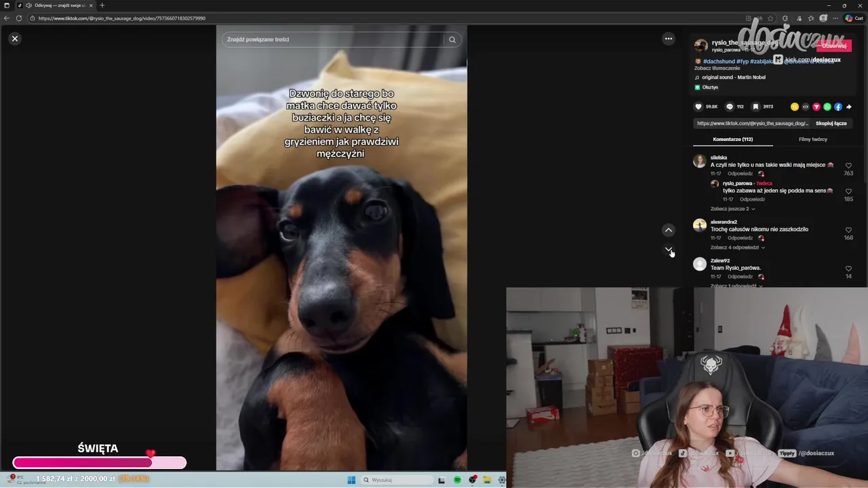Click the yellow coin share icon
The image size is (868, 488).
pyautogui.click(x=795, y=106)
